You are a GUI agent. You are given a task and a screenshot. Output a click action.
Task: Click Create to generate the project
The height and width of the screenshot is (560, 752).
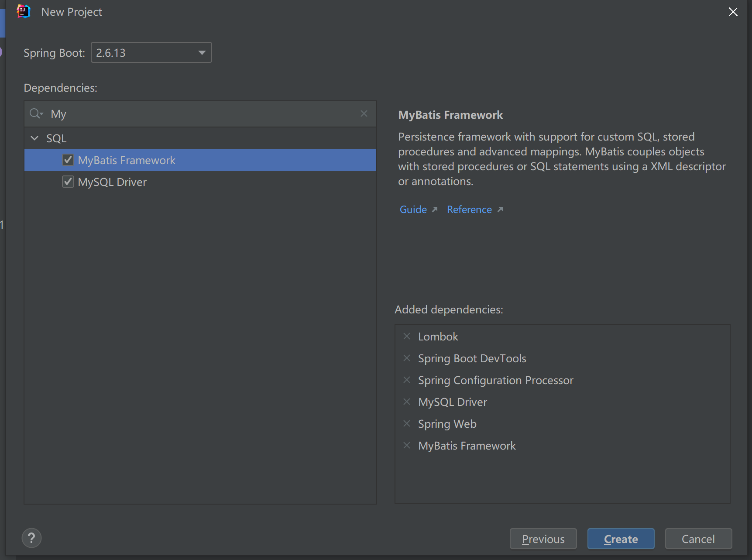tap(621, 539)
